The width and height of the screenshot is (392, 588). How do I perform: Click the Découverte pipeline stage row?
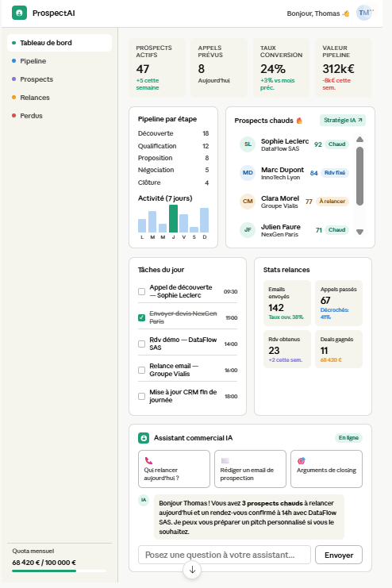(173, 133)
